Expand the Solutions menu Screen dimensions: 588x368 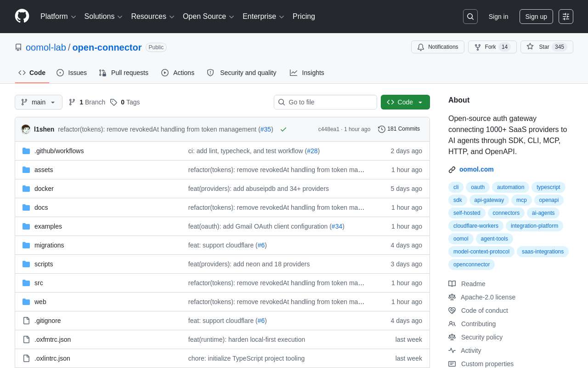[104, 17]
